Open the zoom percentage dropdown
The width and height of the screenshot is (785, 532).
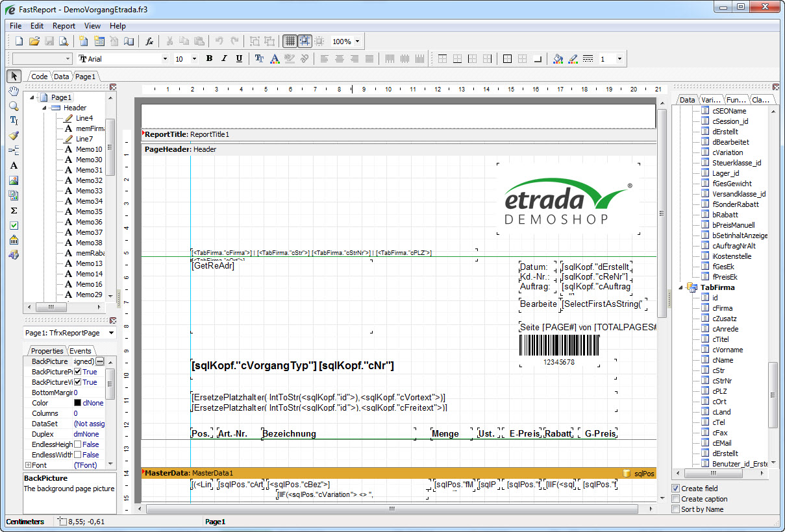357,42
